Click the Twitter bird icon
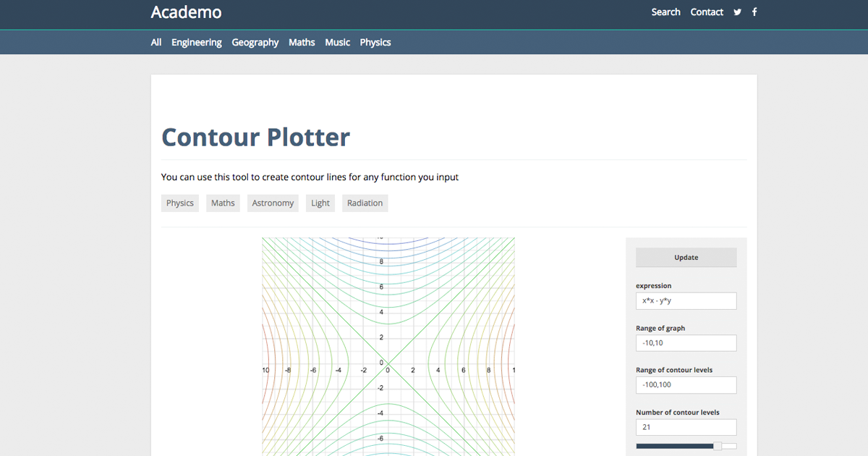Image resolution: width=868 pixels, height=456 pixels. click(737, 12)
